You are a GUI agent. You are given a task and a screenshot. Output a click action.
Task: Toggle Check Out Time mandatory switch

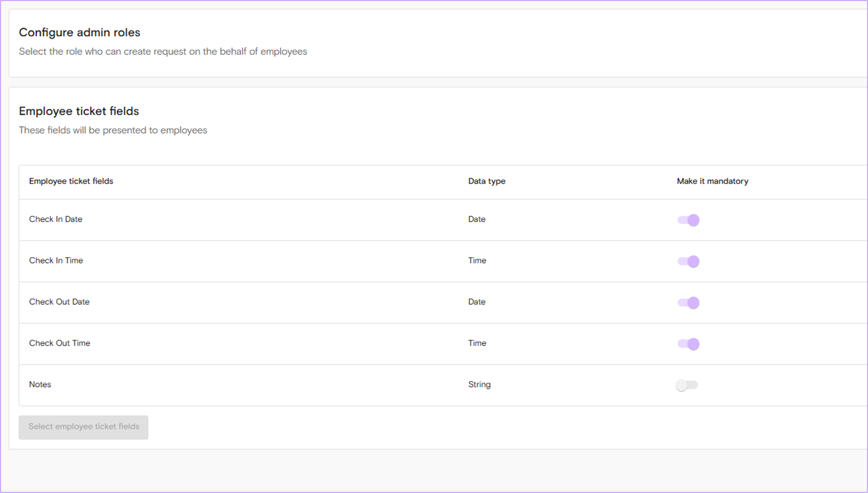coord(688,344)
